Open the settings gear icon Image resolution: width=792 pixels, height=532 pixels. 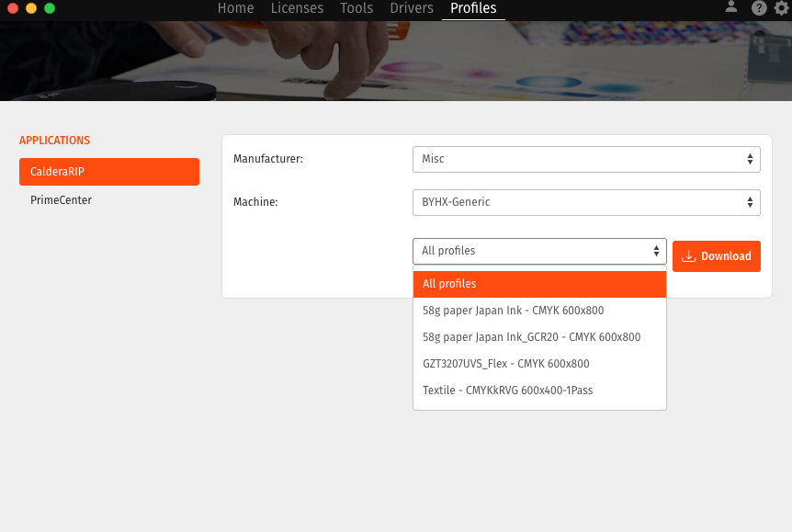click(x=782, y=7)
